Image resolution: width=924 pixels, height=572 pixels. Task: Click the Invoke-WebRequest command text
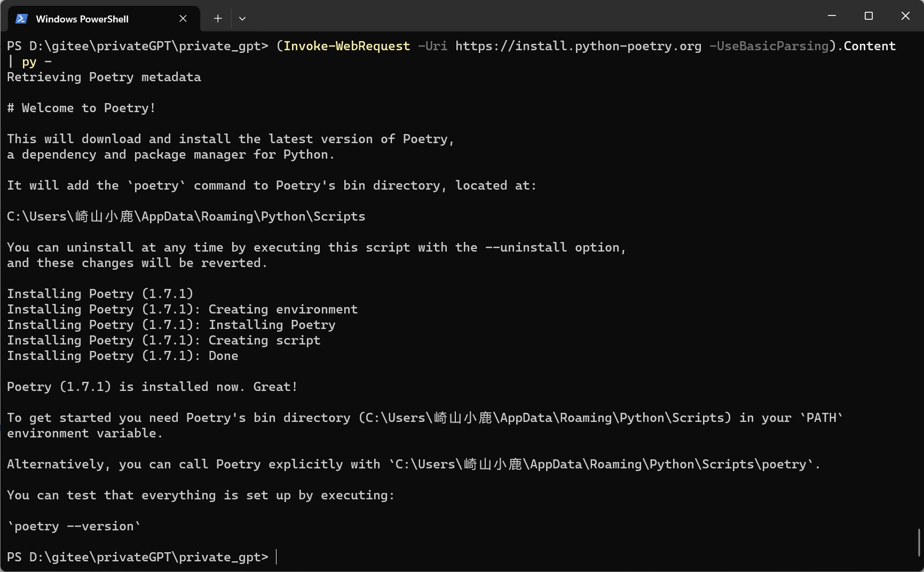click(x=347, y=46)
